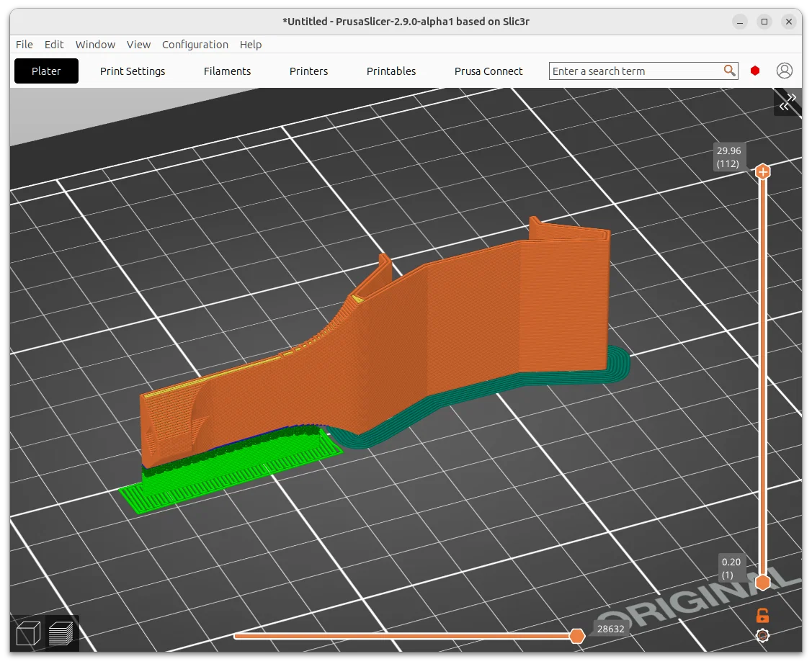
Task: Open the vertical slider settings gear
Action: (762, 635)
